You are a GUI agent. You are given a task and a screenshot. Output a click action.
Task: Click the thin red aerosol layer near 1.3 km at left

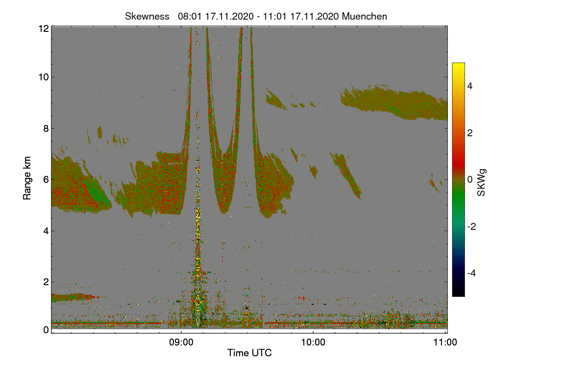[x=73, y=297]
